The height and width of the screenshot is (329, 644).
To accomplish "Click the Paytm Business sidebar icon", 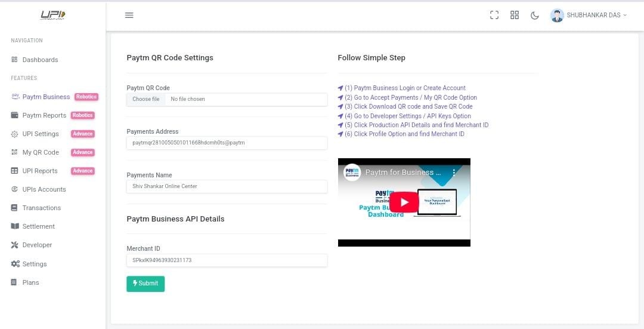I will coord(15,96).
